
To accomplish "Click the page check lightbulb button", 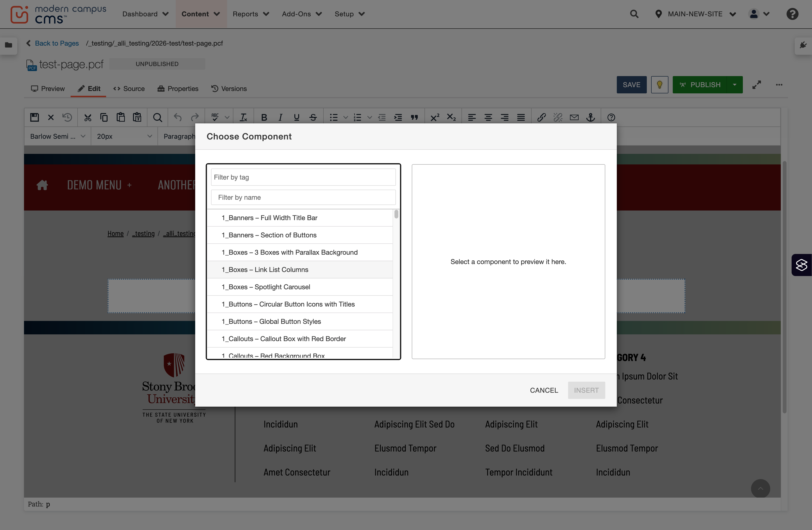I will pyautogui.click(x=660, y=84).
